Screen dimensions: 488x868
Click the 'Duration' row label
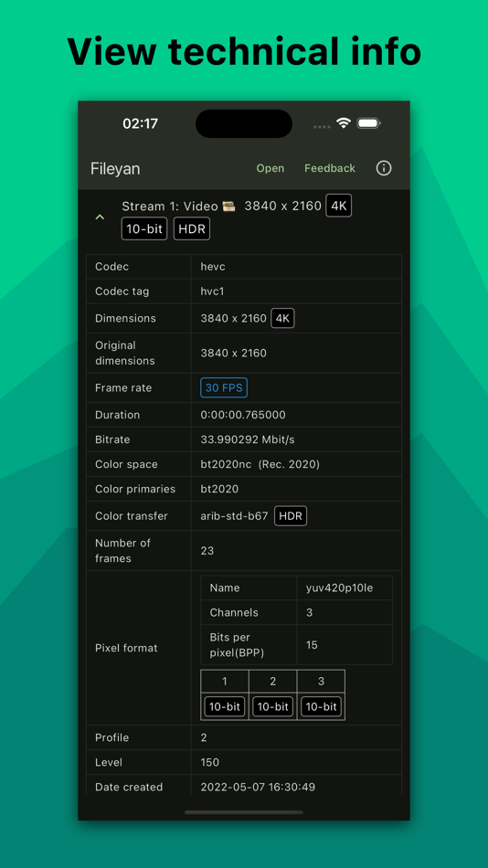[x=117, y=415]
